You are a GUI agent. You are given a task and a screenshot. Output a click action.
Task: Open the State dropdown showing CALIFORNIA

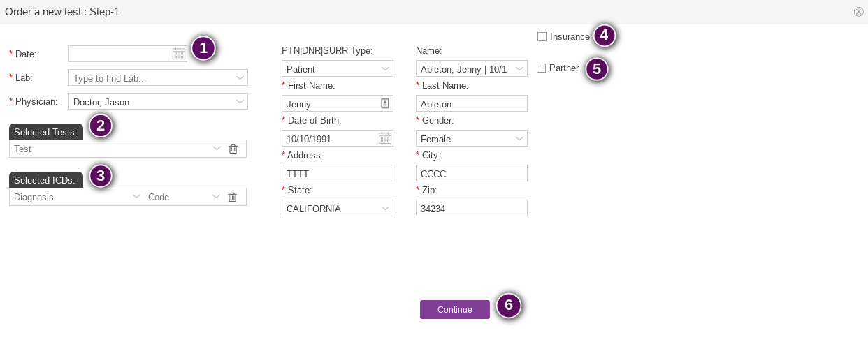pos(385,208)
